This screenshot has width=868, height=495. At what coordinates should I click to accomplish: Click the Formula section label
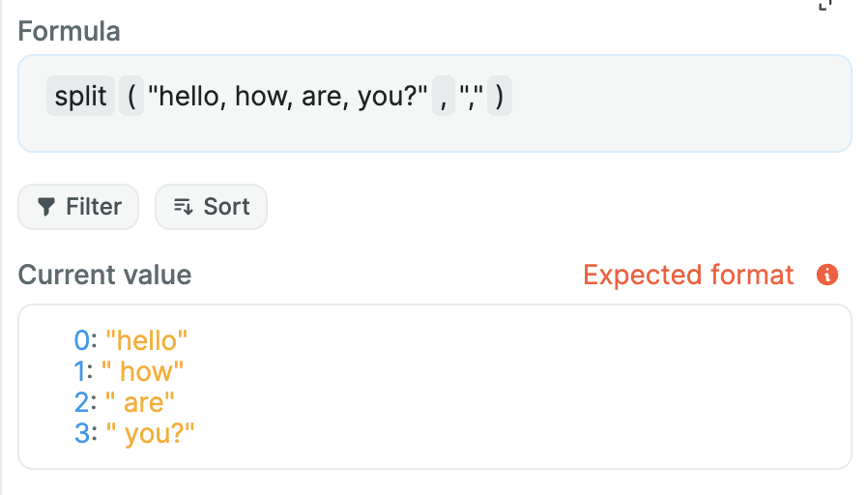[70, 31]
